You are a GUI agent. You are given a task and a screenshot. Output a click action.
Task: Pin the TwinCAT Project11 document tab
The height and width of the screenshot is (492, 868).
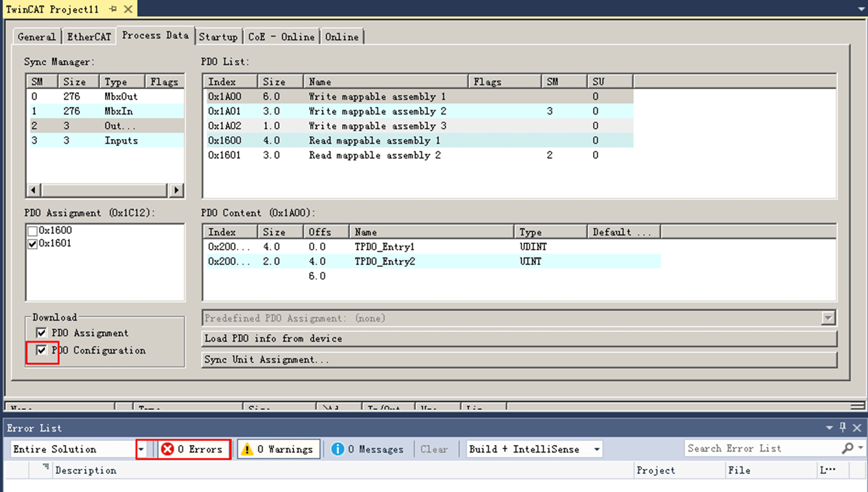point(113,9)
